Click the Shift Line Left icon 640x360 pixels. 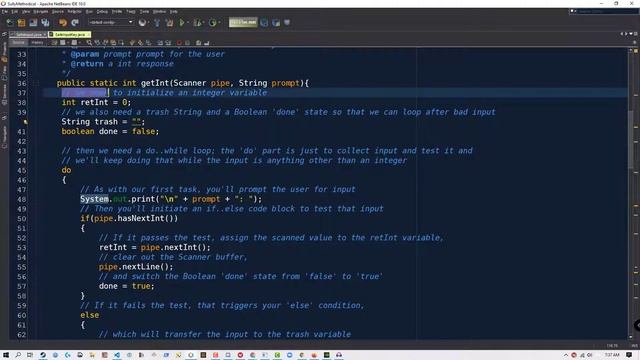coord(160,42)
